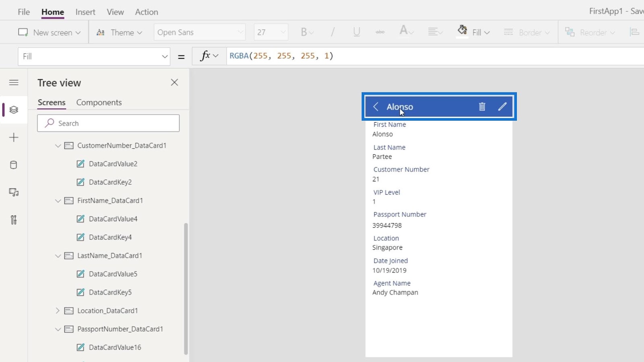Switch to the Home tab
This screenshot has height=362, width=644.
(x=53, y=12)
